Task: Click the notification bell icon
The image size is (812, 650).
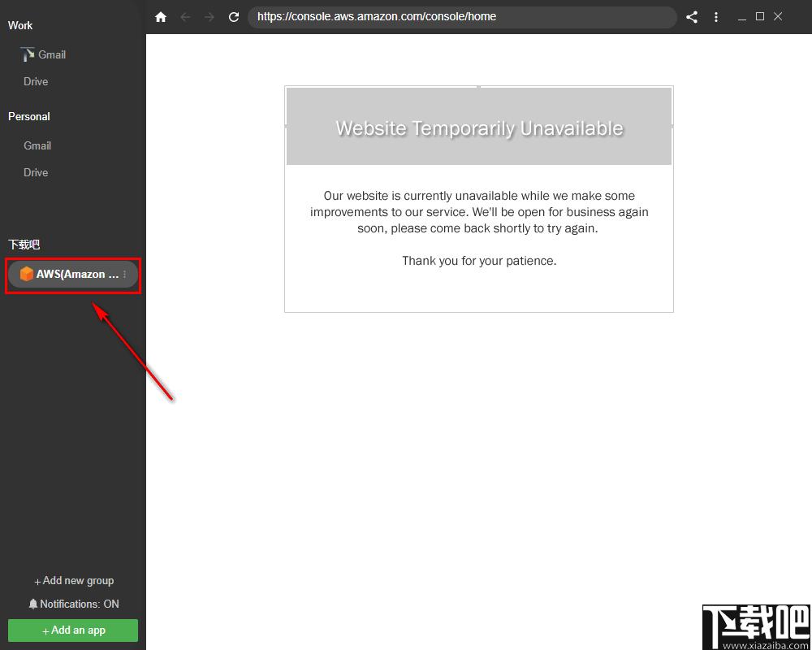Action: point(33,604)
